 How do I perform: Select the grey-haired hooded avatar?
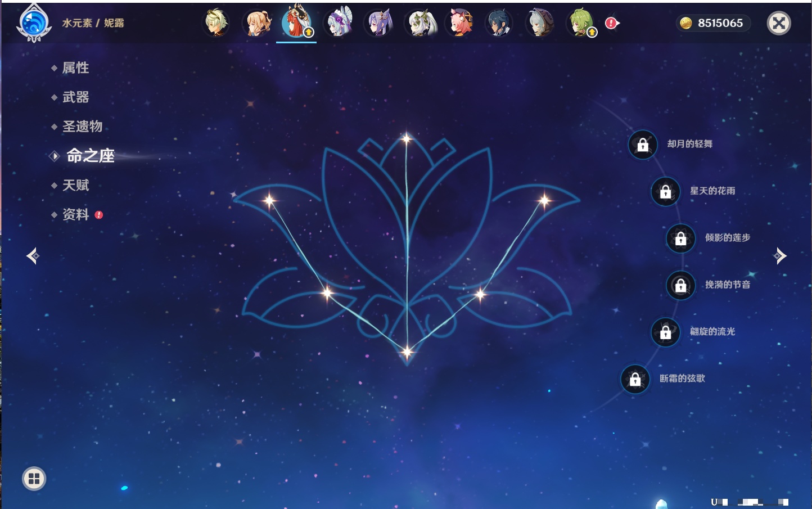click(540, 23)
